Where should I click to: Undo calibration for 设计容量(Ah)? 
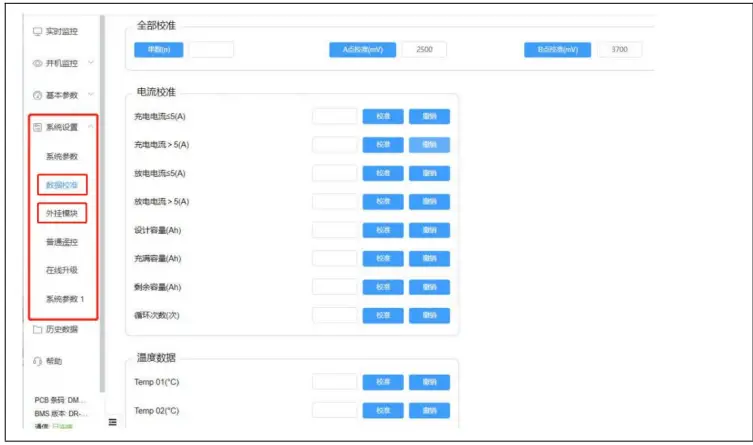tap(429, 230)
